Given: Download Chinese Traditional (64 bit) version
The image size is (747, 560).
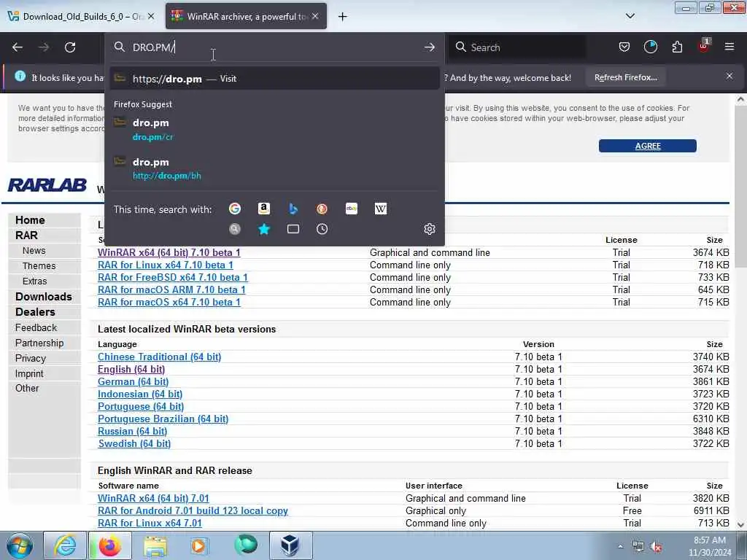Looking at the screenshot, I should click(x=159, y=357).
